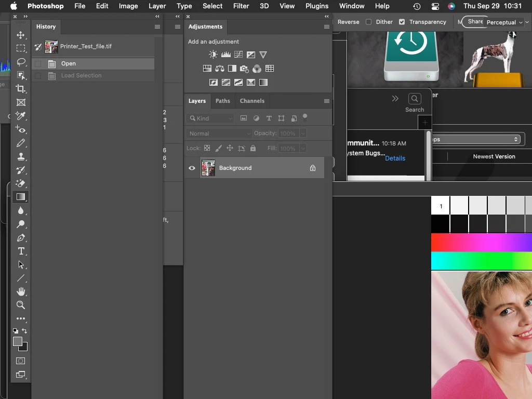
Task: Add a Brightness/Contrast adjustment
Action: point(213,55)
